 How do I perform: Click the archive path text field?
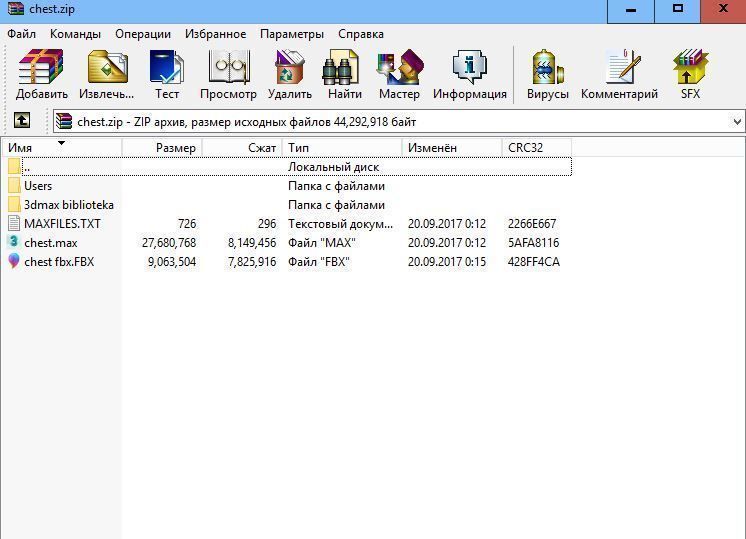click(x=398, y=121)
